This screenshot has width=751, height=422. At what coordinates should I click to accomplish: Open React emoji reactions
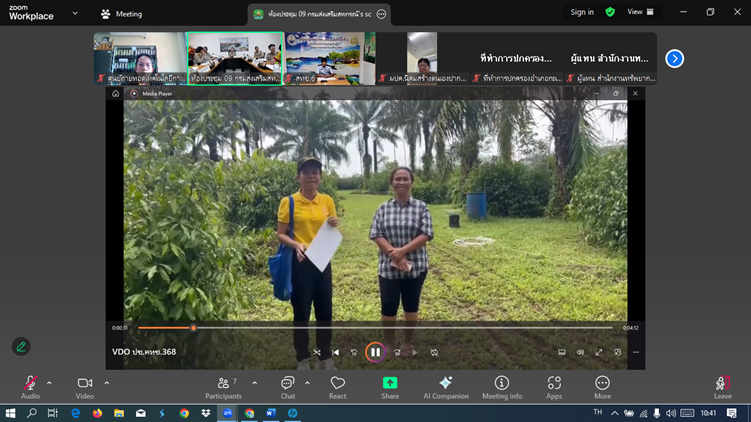338,388
